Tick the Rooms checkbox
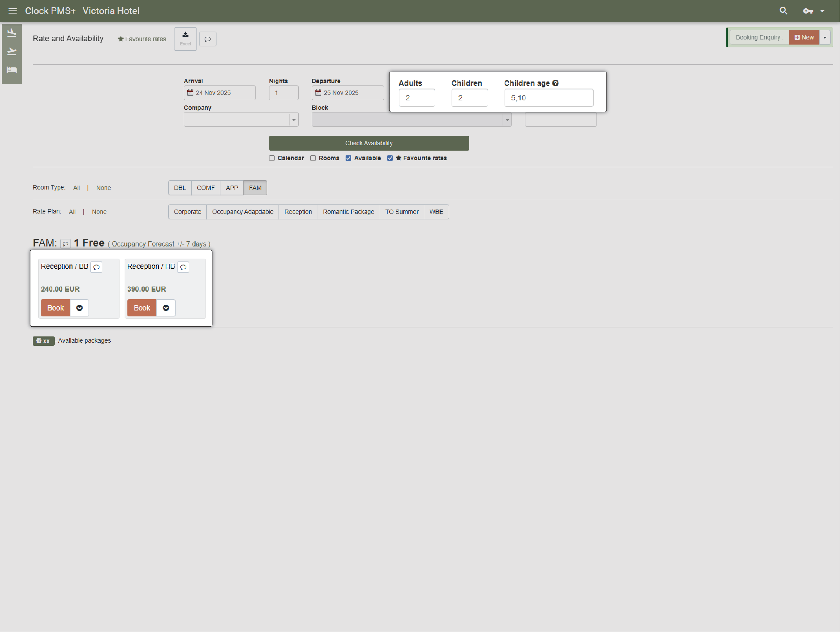The width and height of the screenshot is (840, 632). [313, 158]
